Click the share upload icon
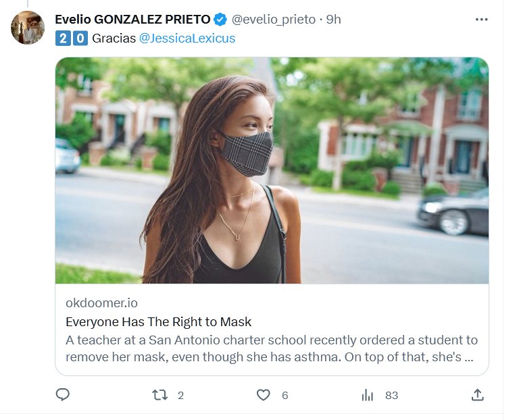The width and height of the screenshot is (515, 420). point(477,395)
